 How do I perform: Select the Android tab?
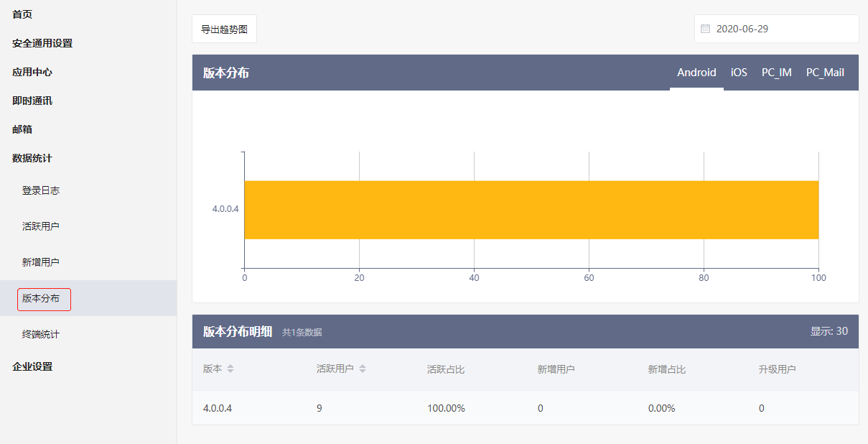696,73
